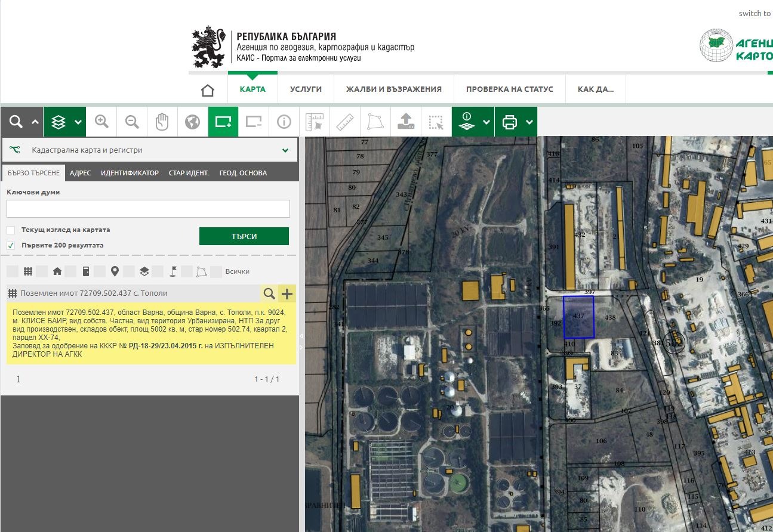Image resolution: width=773 pixels, height=532 pixels.
Task: Open the print options dropdown arrow
Action: (529, 122)
